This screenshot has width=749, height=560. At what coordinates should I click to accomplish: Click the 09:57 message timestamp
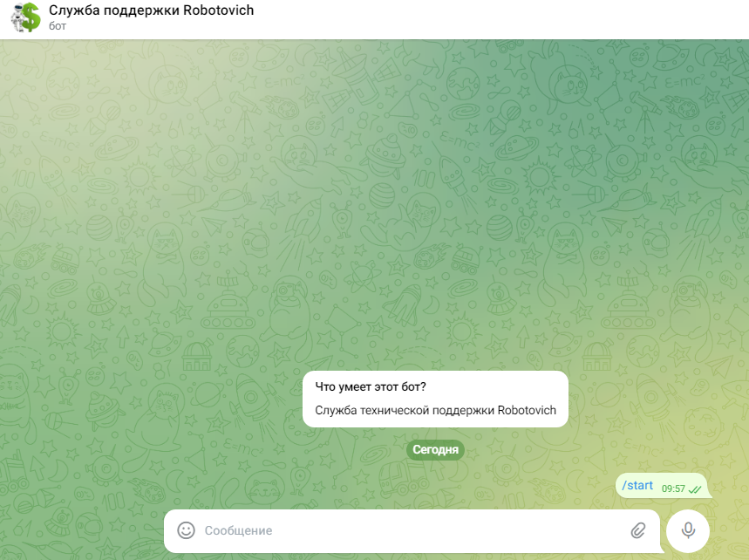(673, 488)
